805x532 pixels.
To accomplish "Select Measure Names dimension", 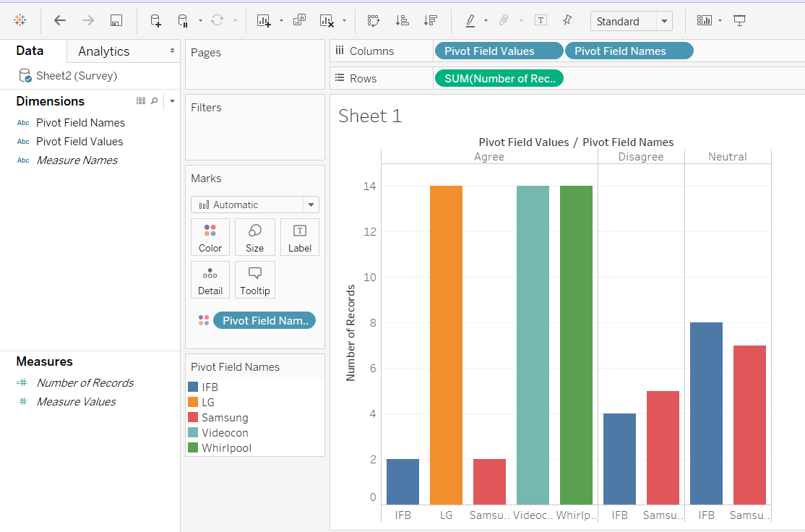I will click(x=77, y=160).
